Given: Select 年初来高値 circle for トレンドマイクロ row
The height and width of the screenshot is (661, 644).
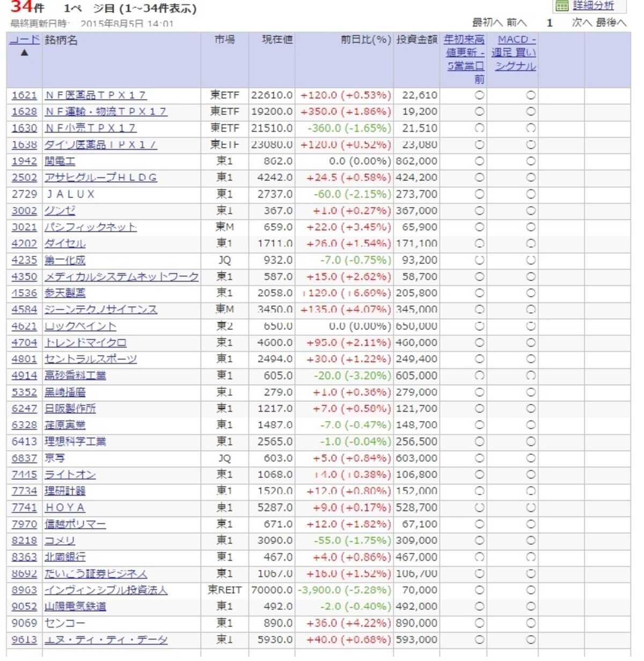Looking at the screenshot, I should click(x=479, y=342).
